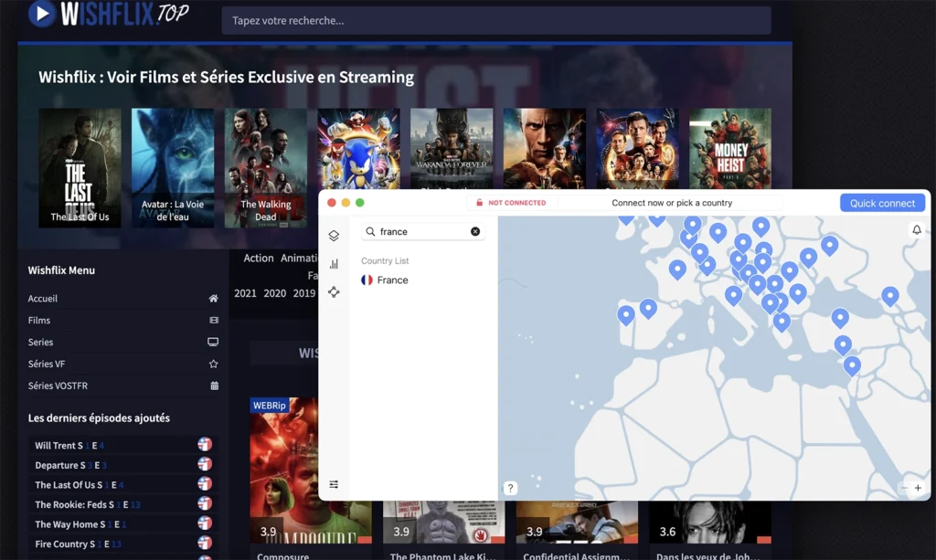936x560 pixels.
Task: Click the NOT CONNECTED status indicator
Action: tap(511, 203)
